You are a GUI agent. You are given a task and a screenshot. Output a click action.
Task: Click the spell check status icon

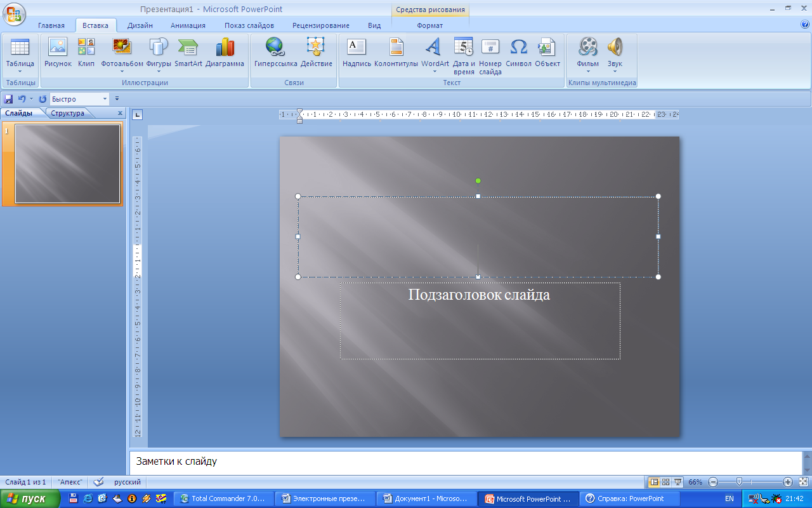point(98,482)
